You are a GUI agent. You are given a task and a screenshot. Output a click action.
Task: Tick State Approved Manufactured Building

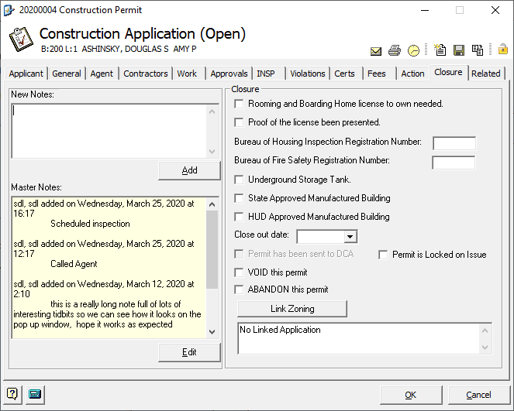coord(239,198)
